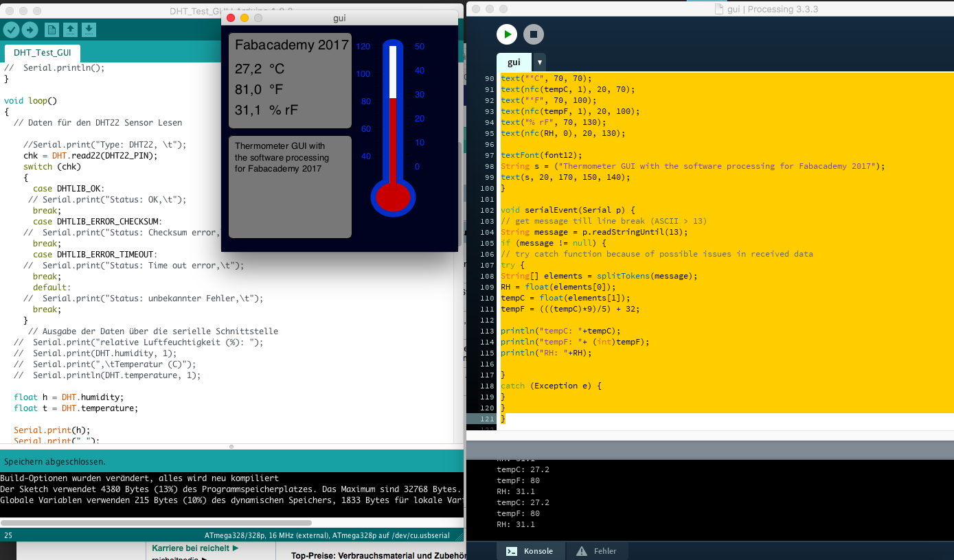Stop the Processing sketch
The height and width of the screenshot is (560, 954).
click(534, 34)
